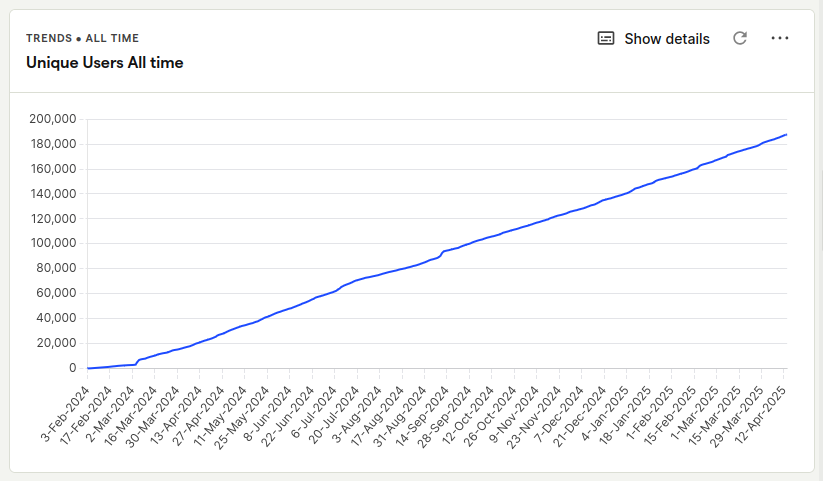Viewport: 823px width, 481px height.
Task: Refresh the Unique Users chart
Action: pyautogui.click(x=740, y=38)
